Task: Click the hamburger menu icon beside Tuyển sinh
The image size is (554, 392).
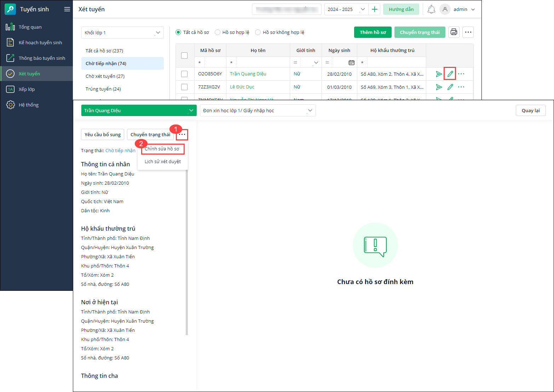Action: 67,9
